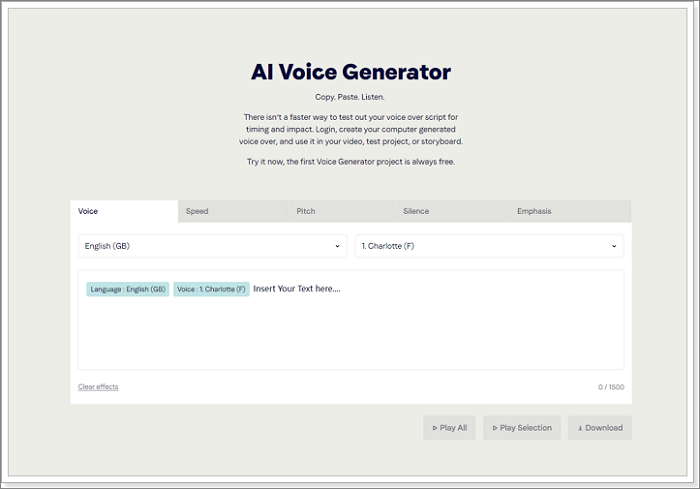Screen dimensions: 700x489
Task: Click the play icon inside Play Selection
Action: coord(494,428)
